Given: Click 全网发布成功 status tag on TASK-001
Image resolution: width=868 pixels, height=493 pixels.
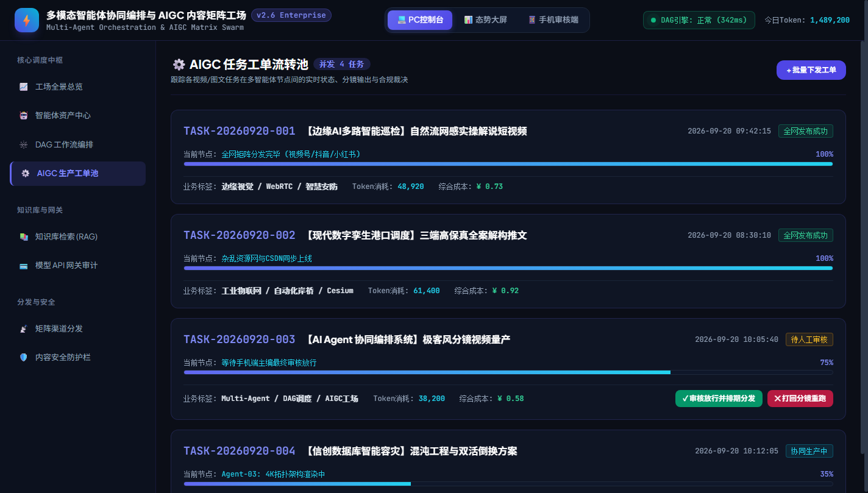Looking at the screenshot, I should (x=806, y=131).
